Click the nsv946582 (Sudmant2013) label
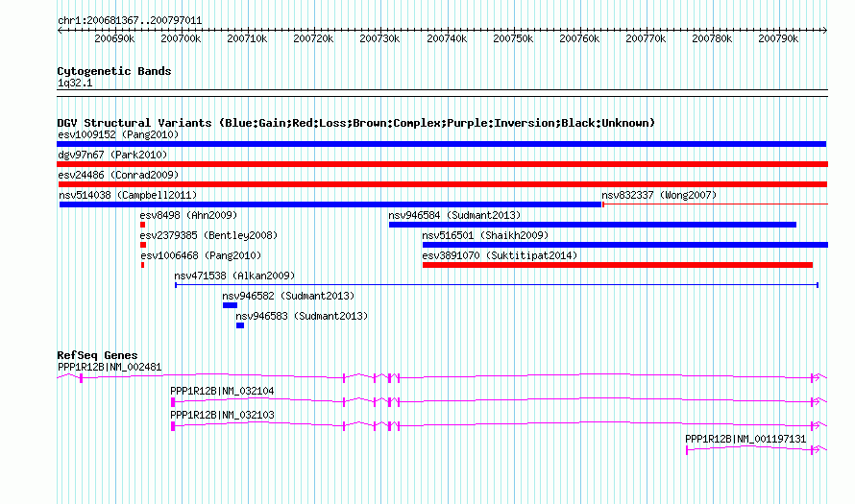Image resolution: width=855 pixels, height=504 pixels. (288, 296)
